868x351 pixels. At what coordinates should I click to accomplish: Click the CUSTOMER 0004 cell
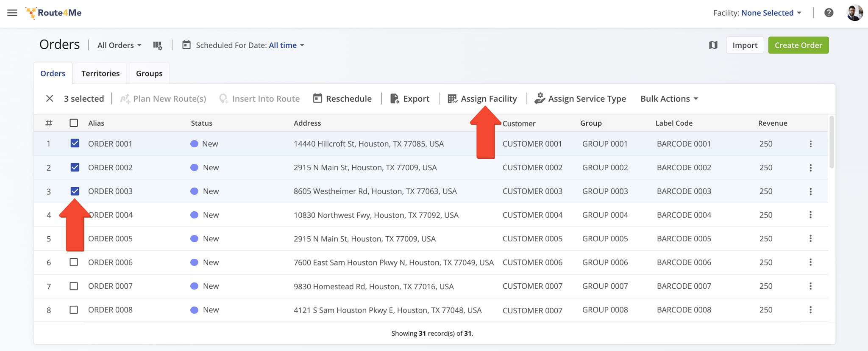pos(532,215)
